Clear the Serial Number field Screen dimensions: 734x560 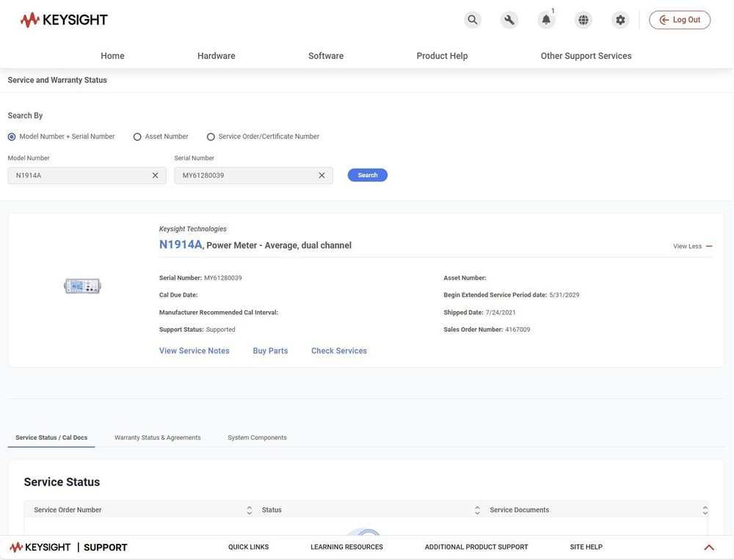tap(321, 175)
